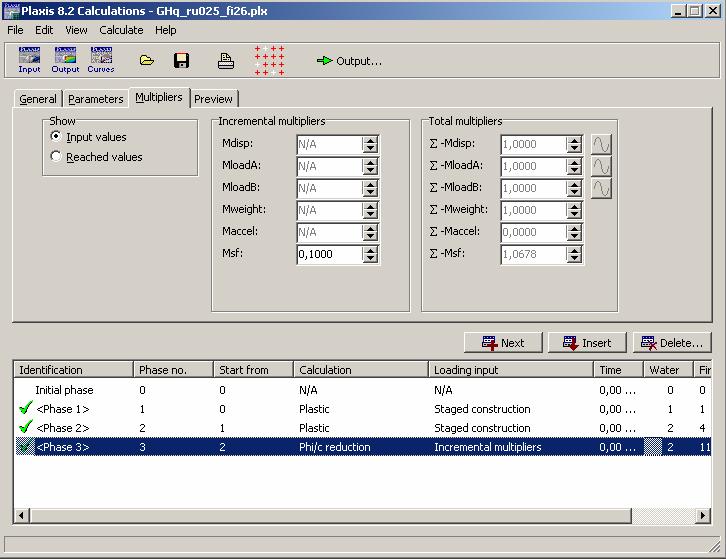Click the Start from column header
This screenshot has width=726, height=559.
(x=253, y=370)
